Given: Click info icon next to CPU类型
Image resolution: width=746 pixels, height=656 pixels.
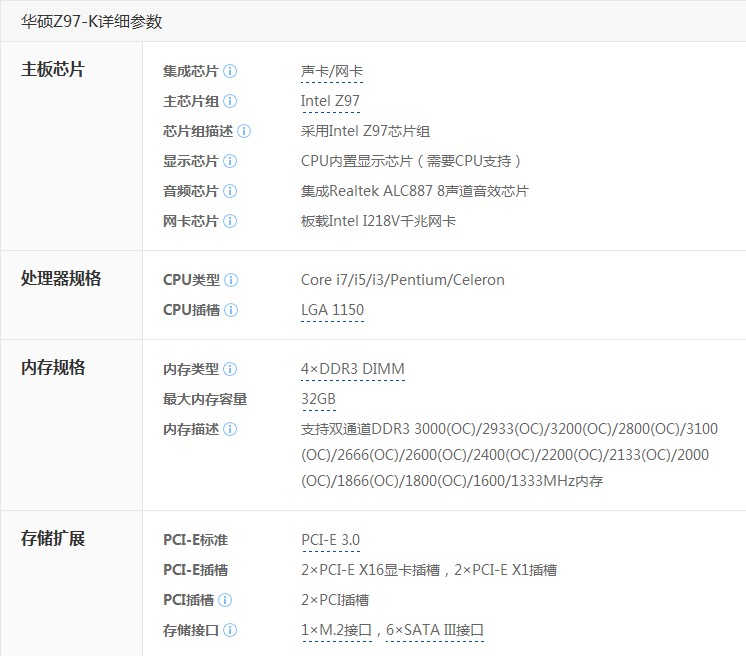Looking at the screenshot, I should point(231,280).
